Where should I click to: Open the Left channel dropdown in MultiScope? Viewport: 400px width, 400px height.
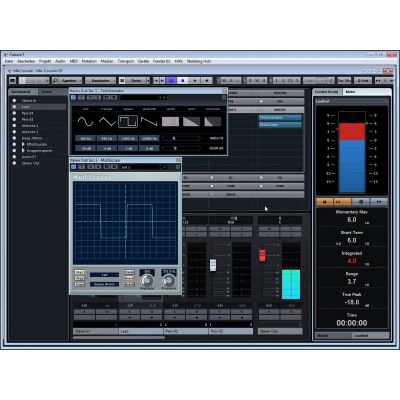pos(104,275)
